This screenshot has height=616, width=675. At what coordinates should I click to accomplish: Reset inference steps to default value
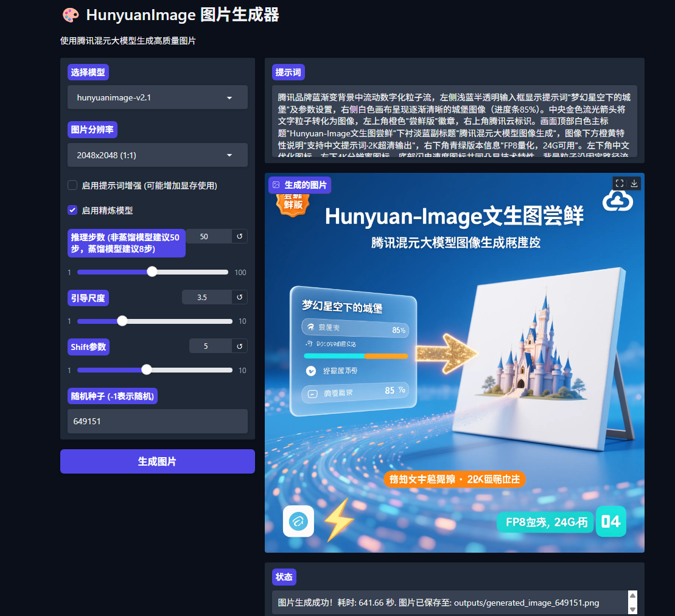click(239, 236)
